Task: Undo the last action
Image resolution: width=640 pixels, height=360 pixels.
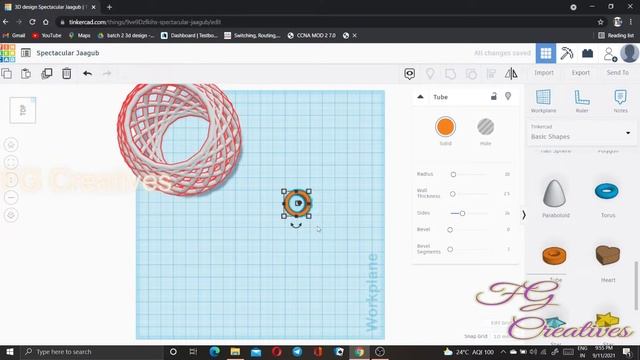Action: pyautogui.click(x=87, y=73)
